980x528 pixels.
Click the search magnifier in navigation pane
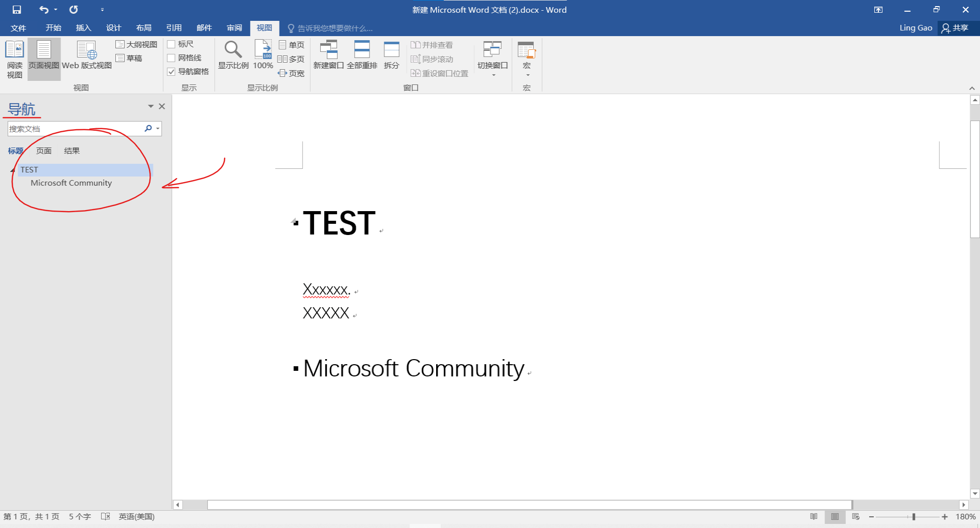click(x=148, y=128)
